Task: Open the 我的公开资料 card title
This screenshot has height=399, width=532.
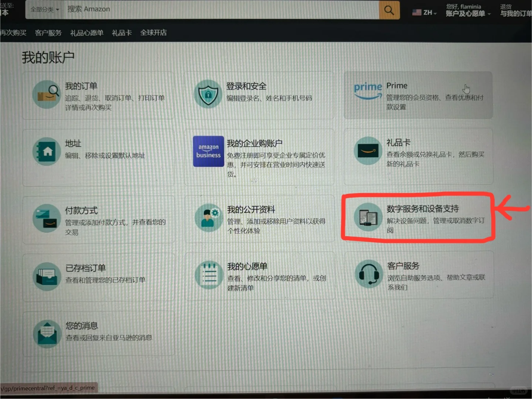Action: coord(251,209)
